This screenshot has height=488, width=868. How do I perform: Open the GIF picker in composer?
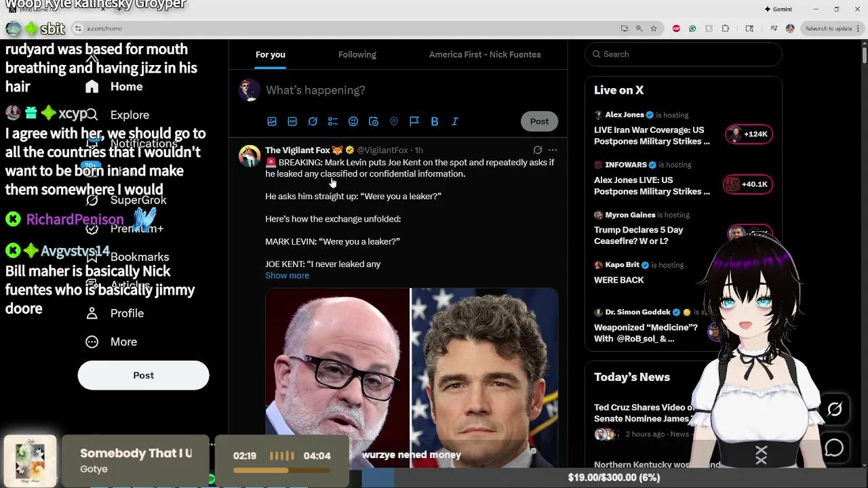[292, 121]
